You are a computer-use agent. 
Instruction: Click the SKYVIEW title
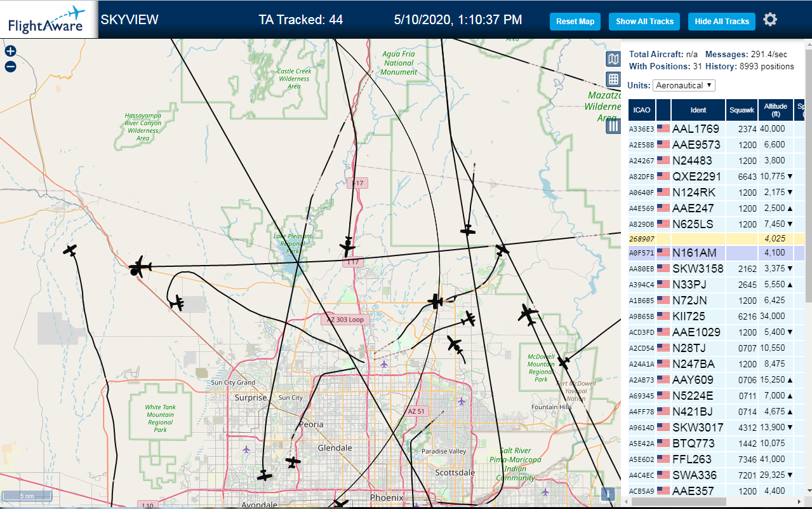130,20
